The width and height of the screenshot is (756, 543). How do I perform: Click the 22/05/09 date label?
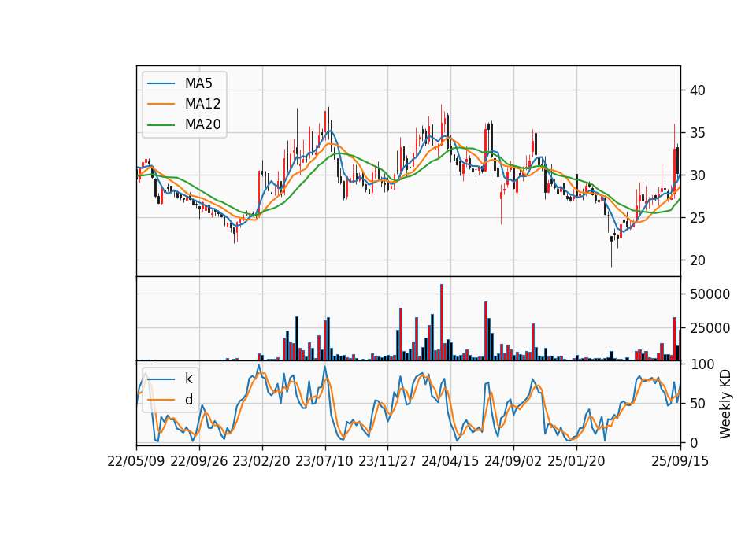pyautogui.click(x=136, y=461)
